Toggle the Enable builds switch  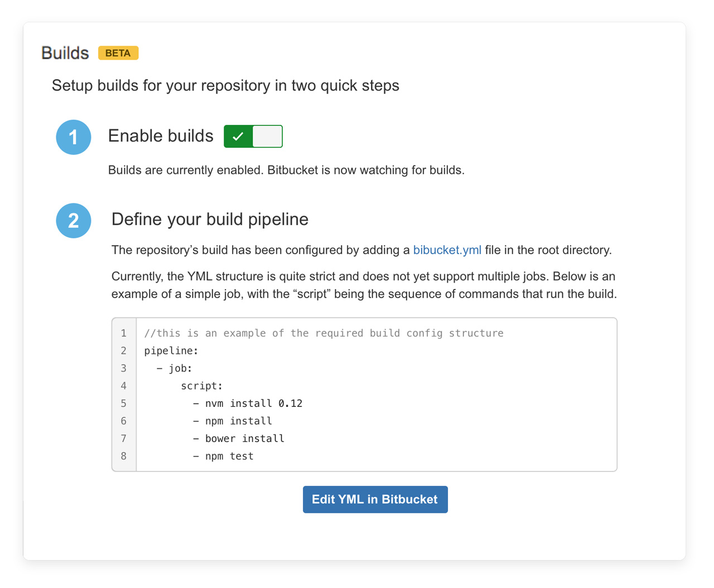click(253, 137)
